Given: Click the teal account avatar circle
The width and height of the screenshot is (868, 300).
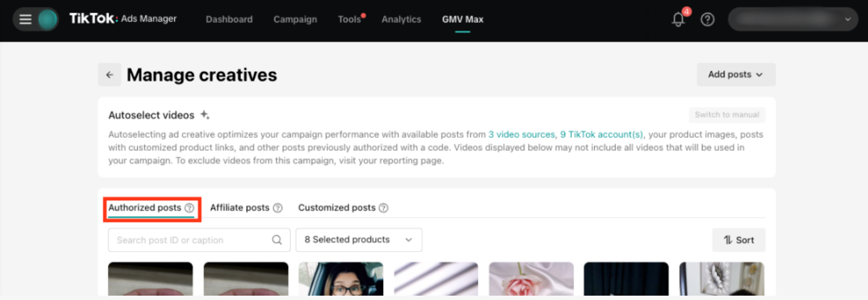Looking at the screenshot, I should [48, 20].
